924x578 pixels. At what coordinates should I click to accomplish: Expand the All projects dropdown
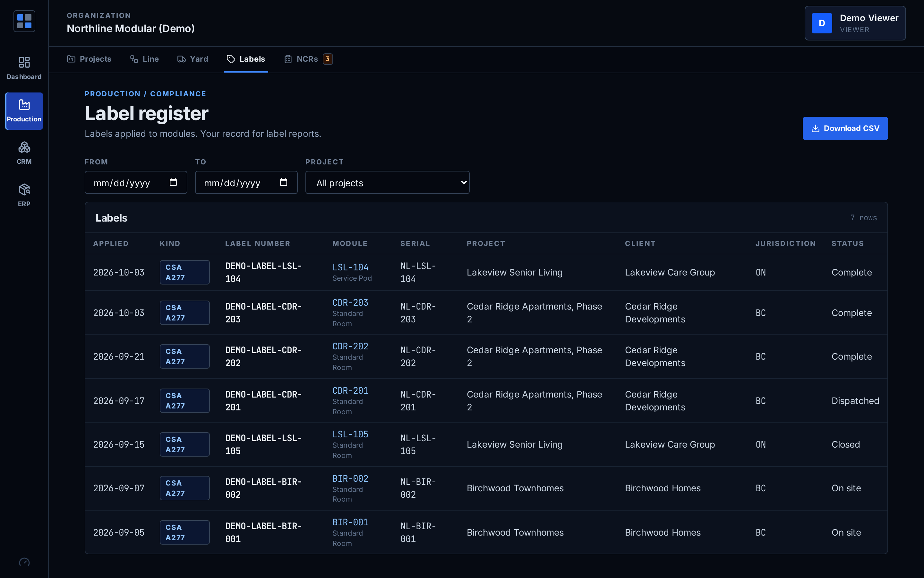pyautogui.click(x=387, y=182)
